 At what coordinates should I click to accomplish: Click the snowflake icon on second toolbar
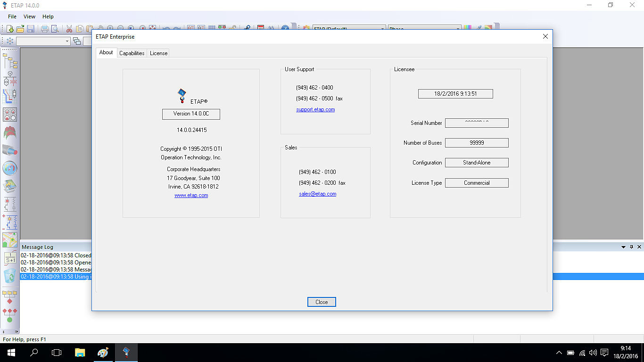tap(10, 41)
